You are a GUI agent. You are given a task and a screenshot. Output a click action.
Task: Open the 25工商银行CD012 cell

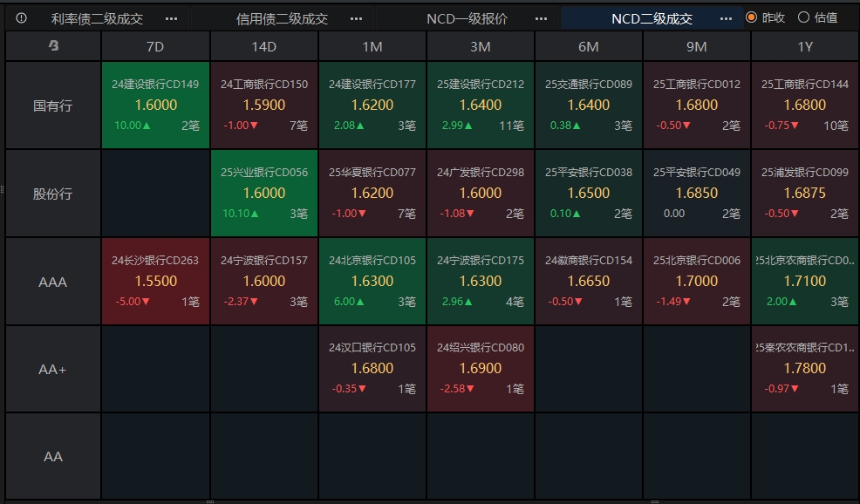(697, 106)
